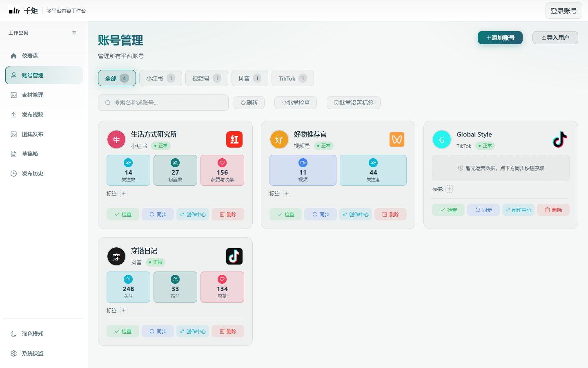
Task: Open 发布视频 in the sidebar
Action: [44, 114]
